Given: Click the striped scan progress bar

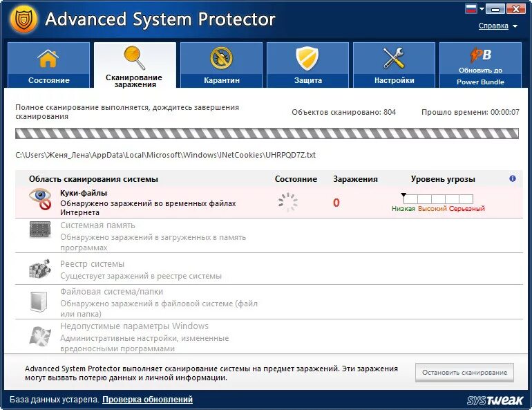Looking at the screenshot, I should tap(267, 133).
